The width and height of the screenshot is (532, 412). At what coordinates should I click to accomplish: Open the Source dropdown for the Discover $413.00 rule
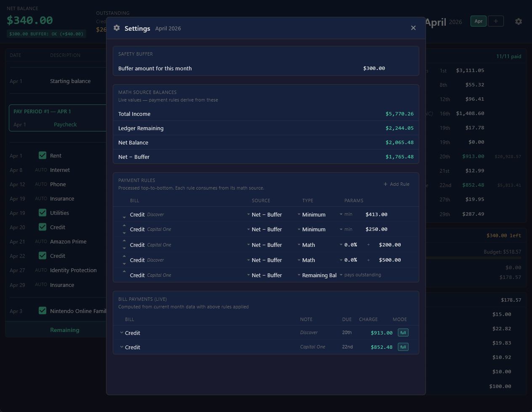[x=265, y=214]
